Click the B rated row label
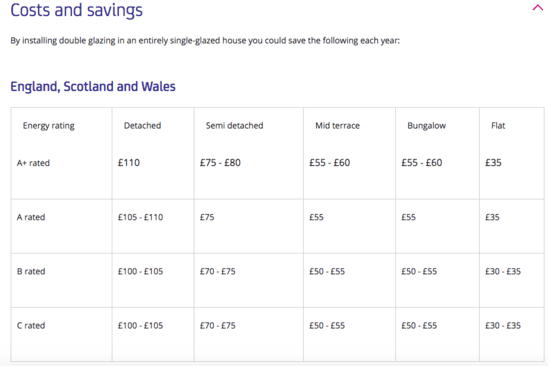Image resolution: width=548 pixels, height=366 pixels. [31, 271]
